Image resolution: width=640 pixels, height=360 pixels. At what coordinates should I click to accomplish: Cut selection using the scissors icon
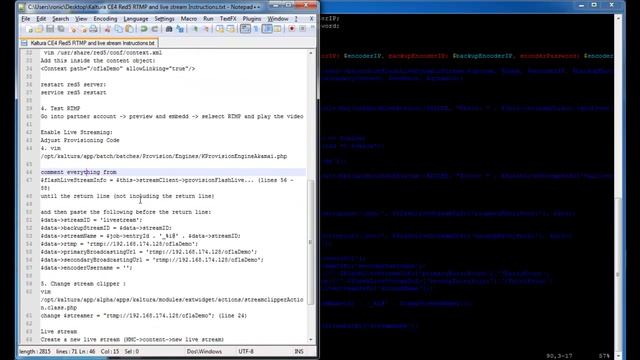(107, 29)
